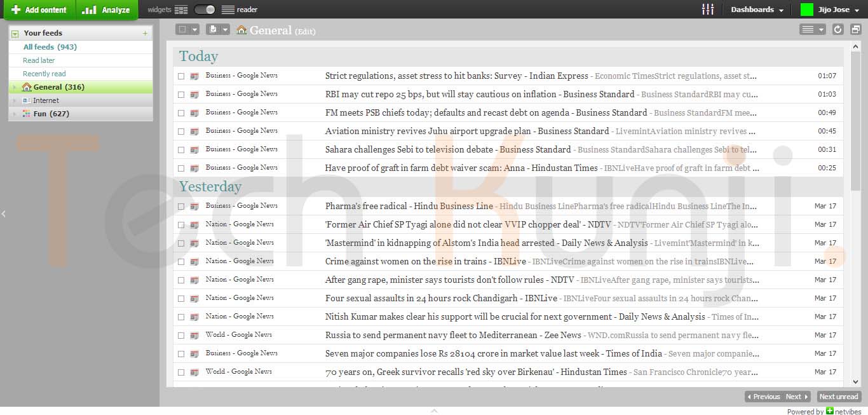Open the mark-as-read dropdown arrow
868x415 pixels.
pyautogui.click(x=225, y=29)
